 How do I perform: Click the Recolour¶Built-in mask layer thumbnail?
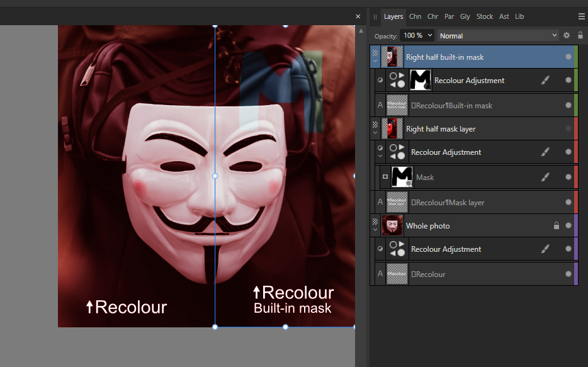397,105
